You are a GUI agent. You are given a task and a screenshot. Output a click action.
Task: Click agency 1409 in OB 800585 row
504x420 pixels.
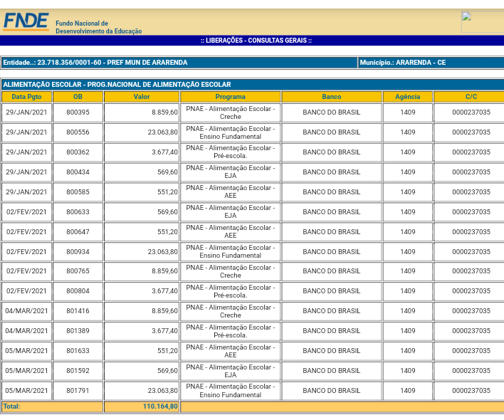pos(408,192)
